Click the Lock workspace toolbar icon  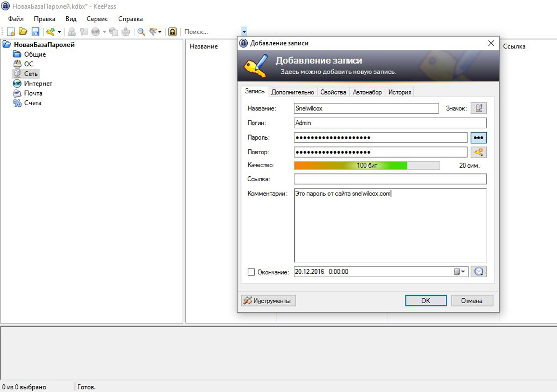click(x=174, y=32)
